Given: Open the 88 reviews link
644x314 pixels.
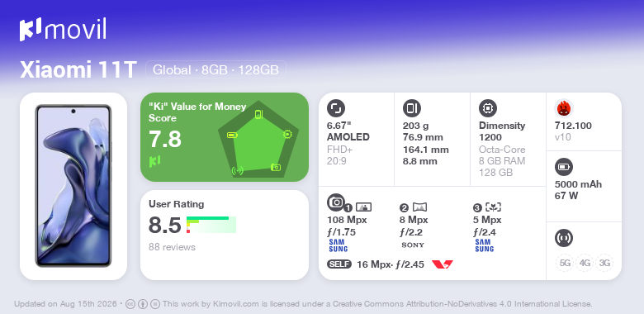Looking at the screenshot, I should click(x=172, y=247).
